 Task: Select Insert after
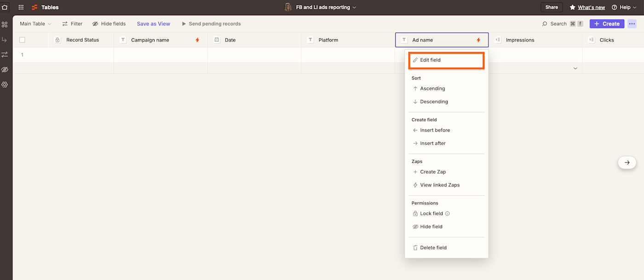(x=446, y=143)
